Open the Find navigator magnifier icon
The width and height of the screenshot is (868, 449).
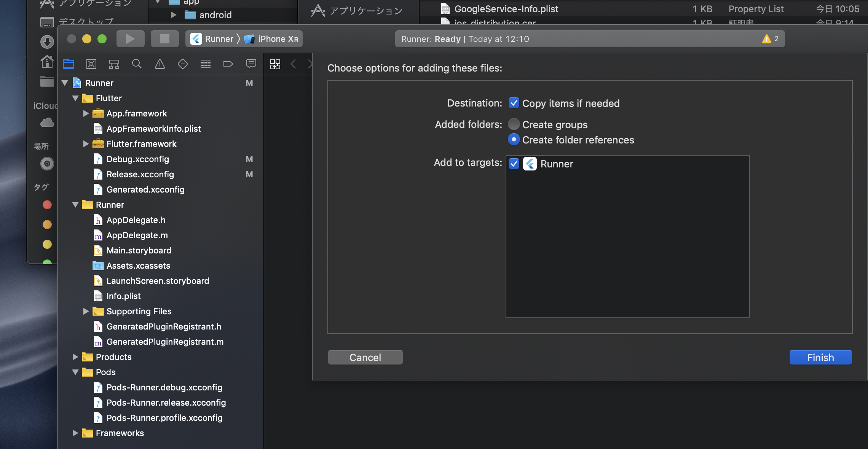click(x=137, y=64)
